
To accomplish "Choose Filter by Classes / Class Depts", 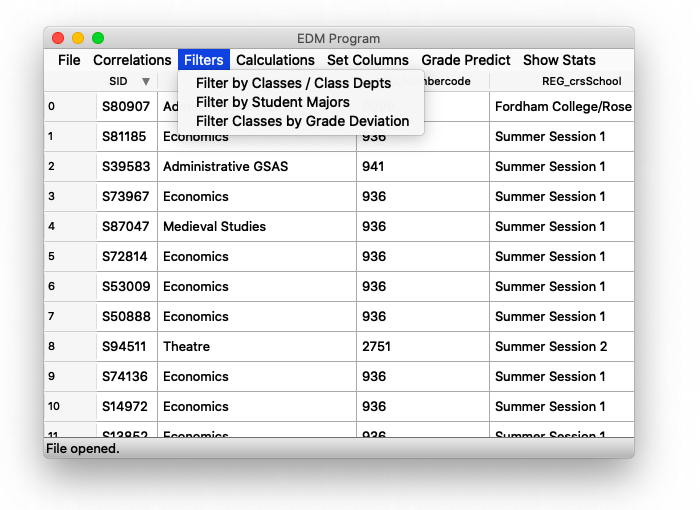I will pos(293,83).
